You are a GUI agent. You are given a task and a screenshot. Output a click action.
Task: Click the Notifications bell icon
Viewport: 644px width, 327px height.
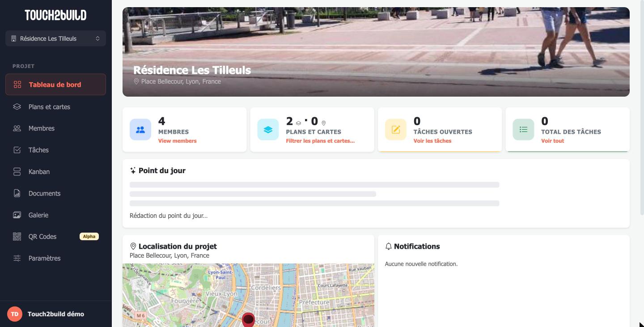[x=389, y=246]
